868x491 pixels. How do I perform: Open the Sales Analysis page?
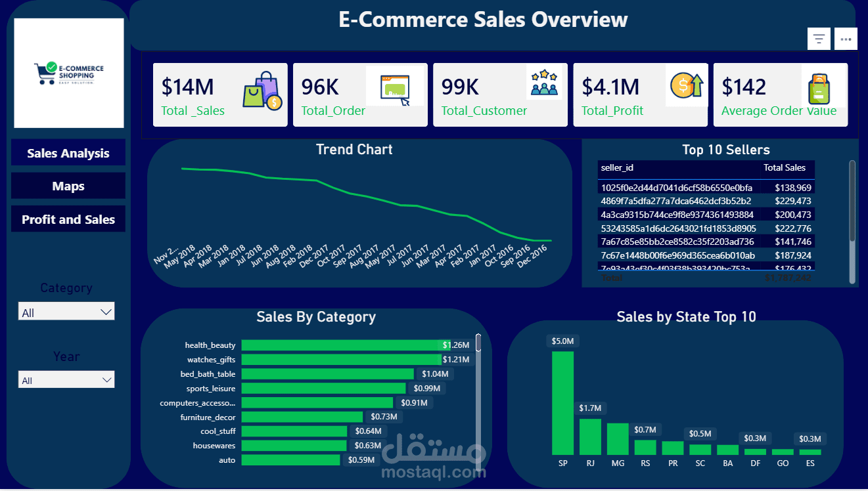pyautogui.click(x=68, y=153)
